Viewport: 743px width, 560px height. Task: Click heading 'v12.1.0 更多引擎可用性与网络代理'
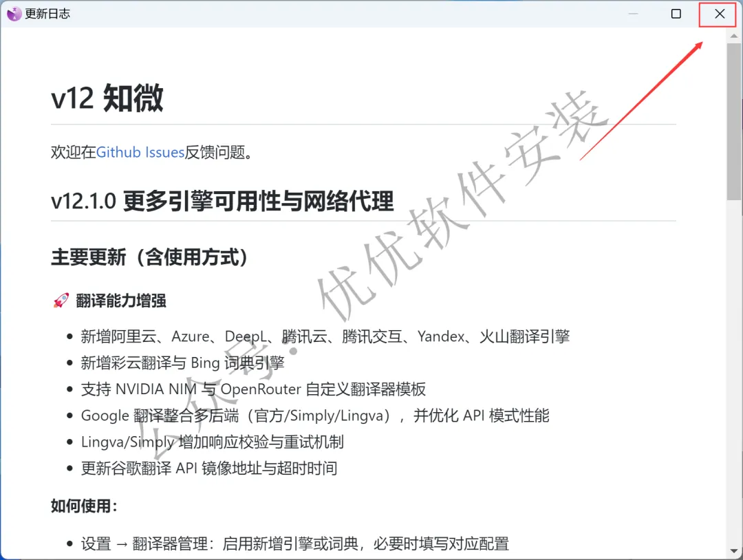coord(222,201)
